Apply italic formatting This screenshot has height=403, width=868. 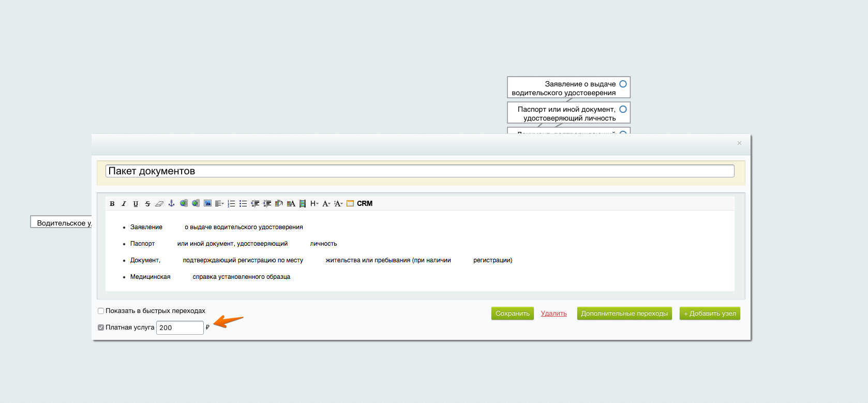point(124,204)
